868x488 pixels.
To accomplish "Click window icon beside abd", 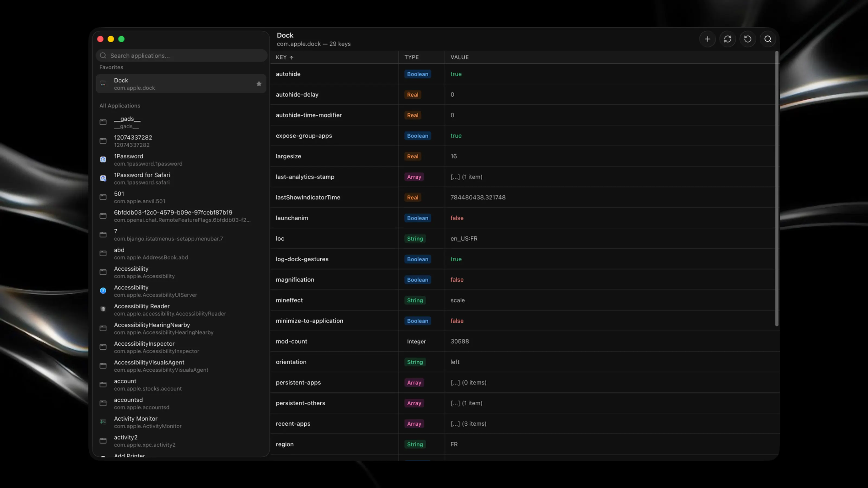I will [x=103, y=253].
